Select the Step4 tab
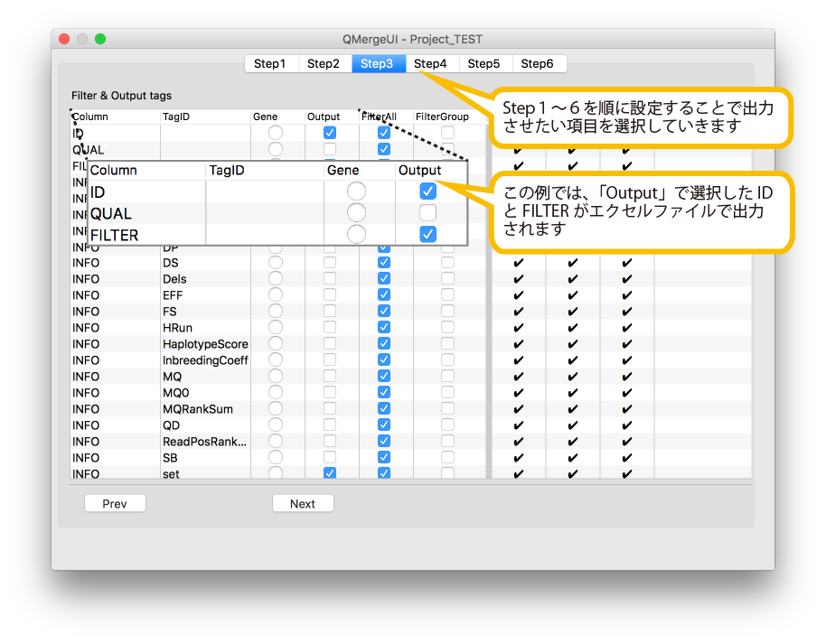 [x=430, y=63]
